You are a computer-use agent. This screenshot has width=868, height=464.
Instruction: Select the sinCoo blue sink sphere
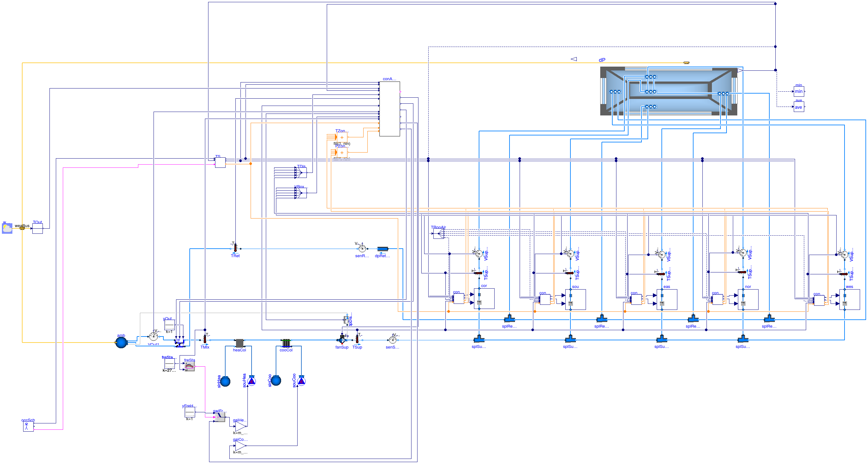(276, 381)
